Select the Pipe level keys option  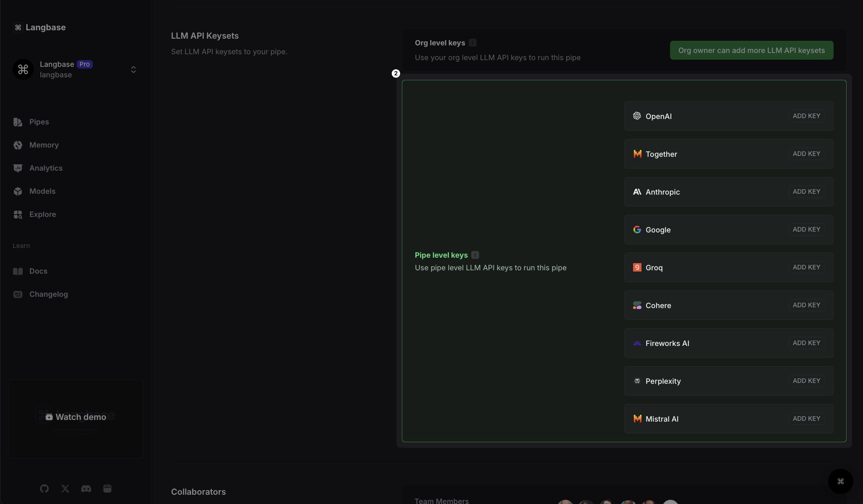[x=441, y=255]
